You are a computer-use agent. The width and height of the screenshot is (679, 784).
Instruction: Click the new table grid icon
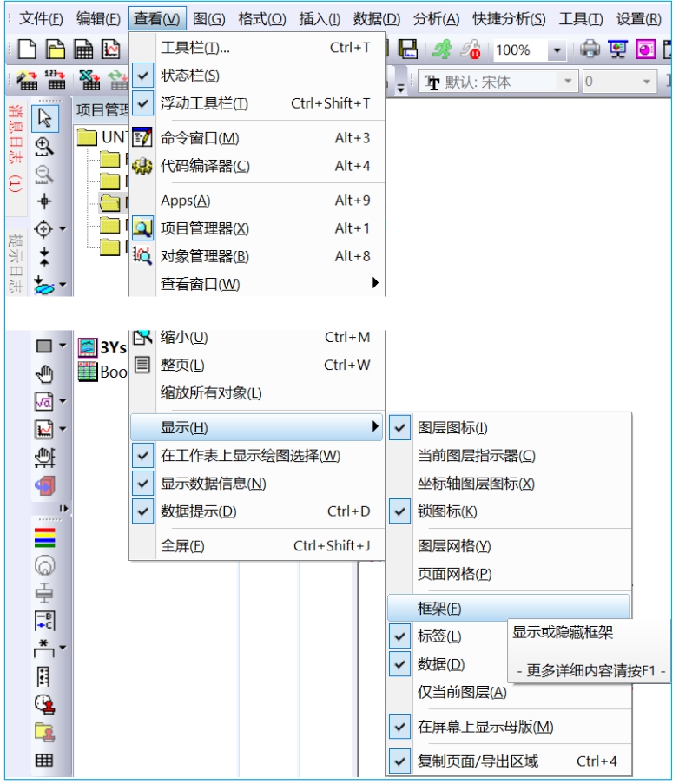pyautogui.click(x=44, y=760)
